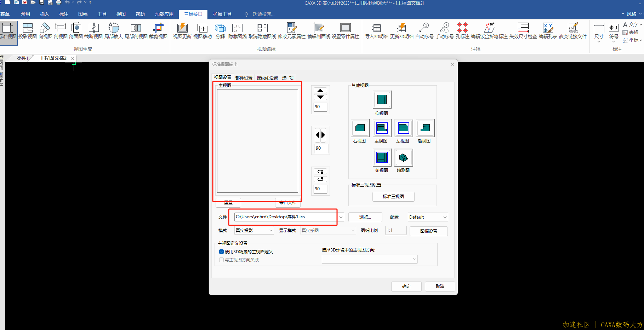644x330 pixels.
Task: Open the 扩展工具 ribbon tab
Action: tap(222, 14)
